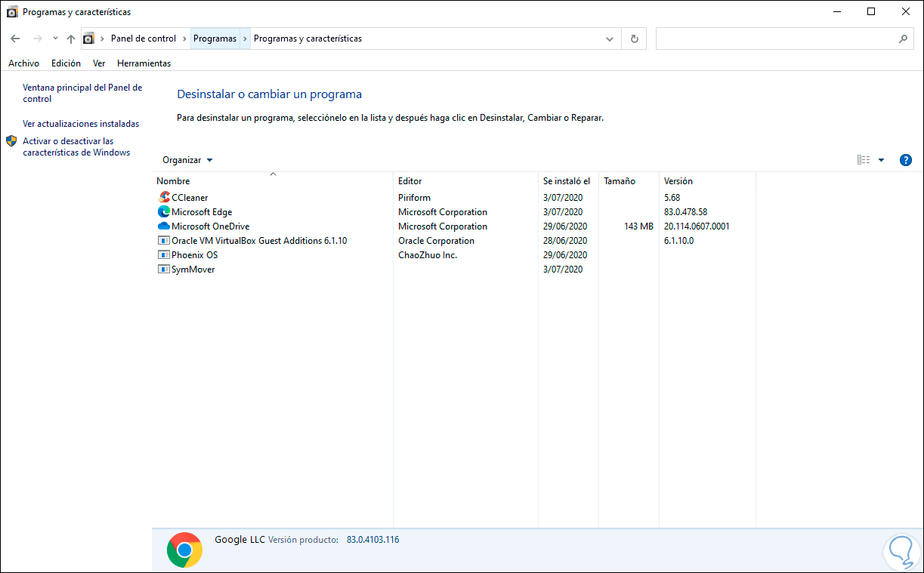Select the SymMover entry name
924x573 pixels.
coord(193,270)
